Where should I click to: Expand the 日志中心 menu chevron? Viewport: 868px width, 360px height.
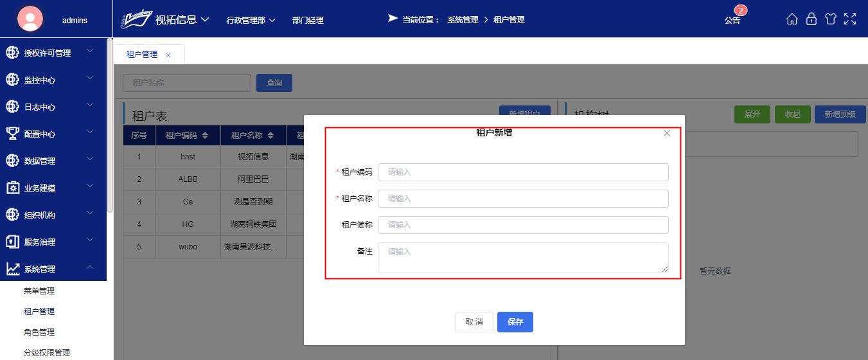pyautogui.click(x=90, y=105)
